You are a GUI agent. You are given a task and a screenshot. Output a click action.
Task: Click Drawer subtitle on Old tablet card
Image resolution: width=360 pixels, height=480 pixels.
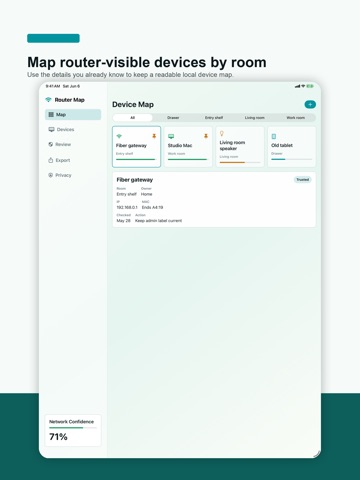[x=277, y=154]
